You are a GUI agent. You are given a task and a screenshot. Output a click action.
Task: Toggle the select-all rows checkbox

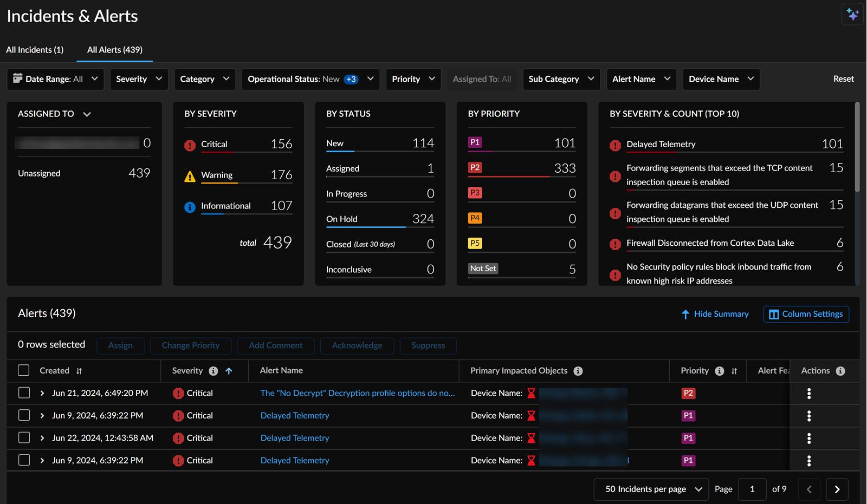(24, 370)
